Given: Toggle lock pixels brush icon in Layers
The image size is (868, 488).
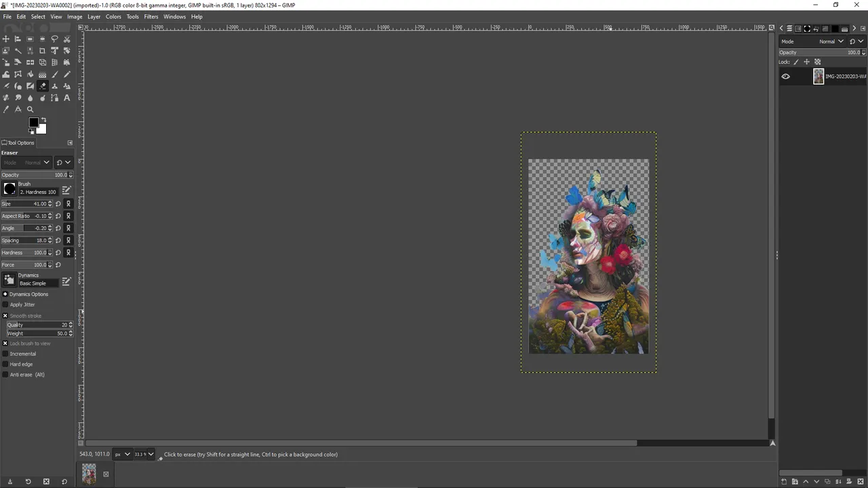Looking at the screenshot, I should [x=796, y=62].
